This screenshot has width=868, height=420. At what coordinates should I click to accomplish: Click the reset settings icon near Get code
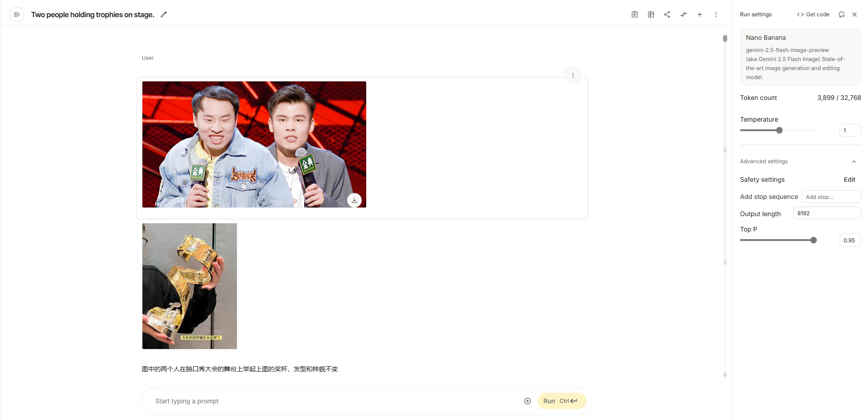(842, 14)
